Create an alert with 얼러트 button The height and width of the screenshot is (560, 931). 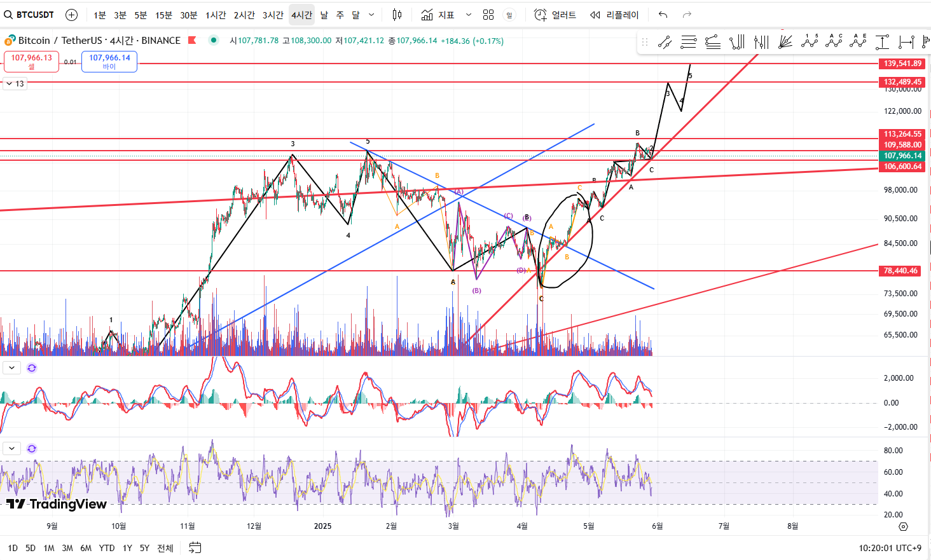(555, 15)
